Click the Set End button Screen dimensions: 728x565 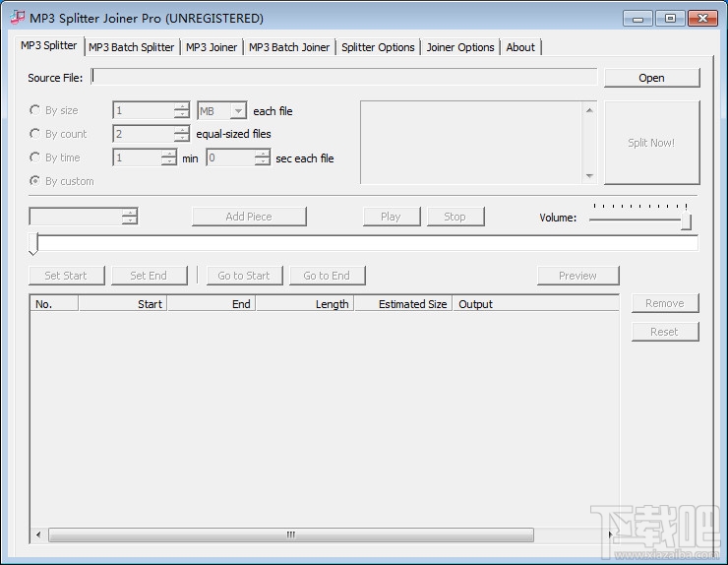point(149,276)
